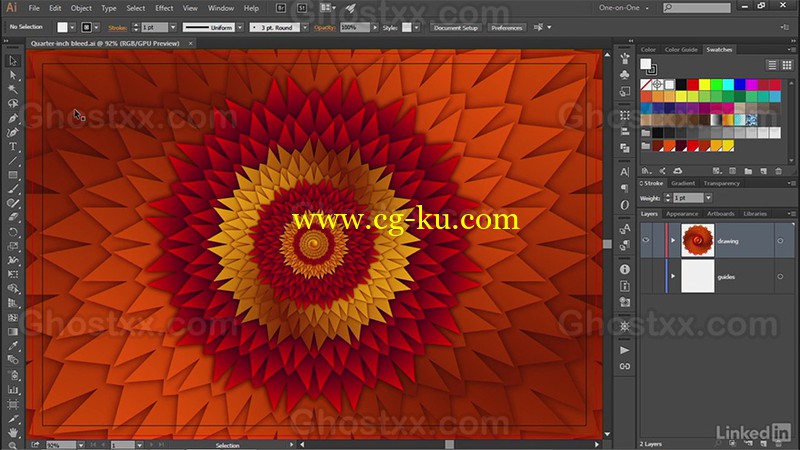The width and height of the screenshot is (800, 450).
Task: Open the Arrange Documents dropdown
Action: click(328, 8)
